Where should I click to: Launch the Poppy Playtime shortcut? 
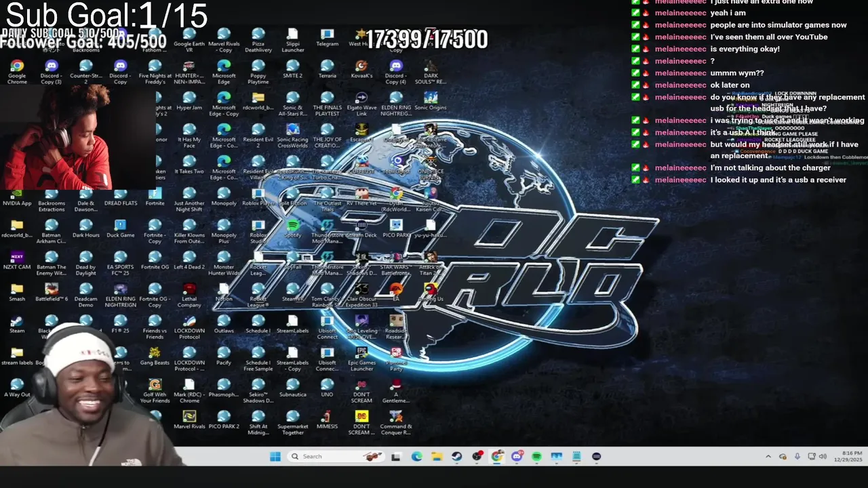click(258, 72)
